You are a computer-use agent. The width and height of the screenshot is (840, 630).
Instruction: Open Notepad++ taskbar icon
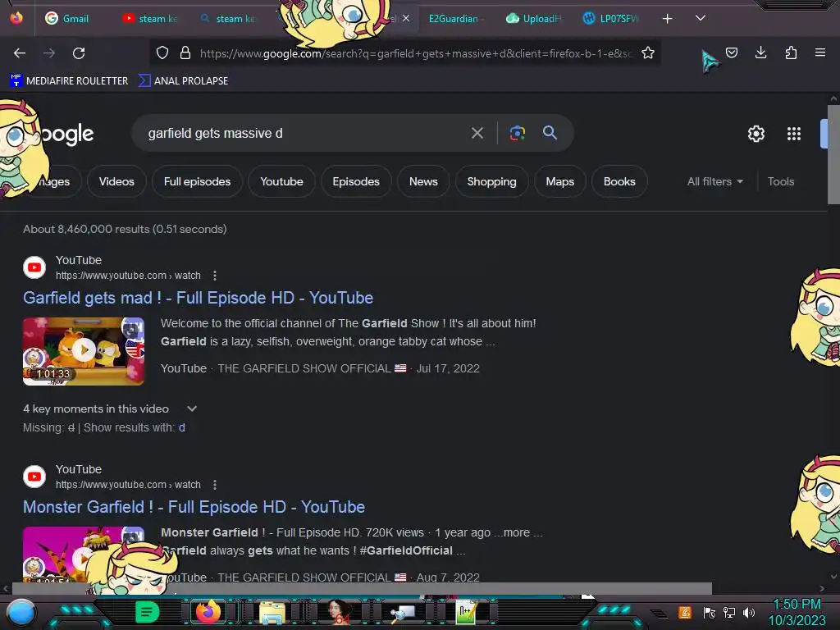(466, 612)
